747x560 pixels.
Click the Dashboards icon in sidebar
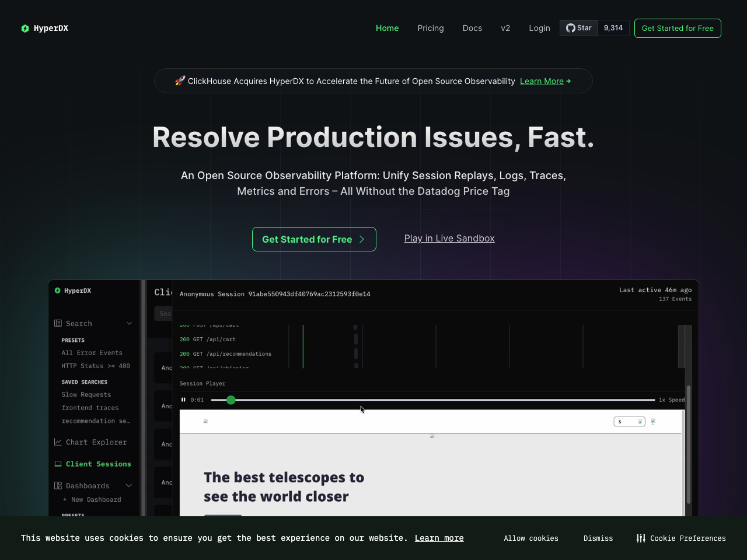pos(58,485)
